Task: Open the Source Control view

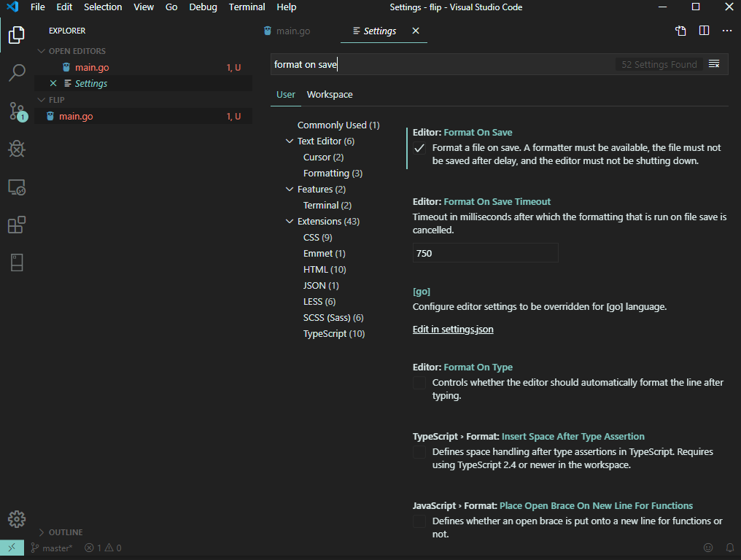Action: click(16, 111)
